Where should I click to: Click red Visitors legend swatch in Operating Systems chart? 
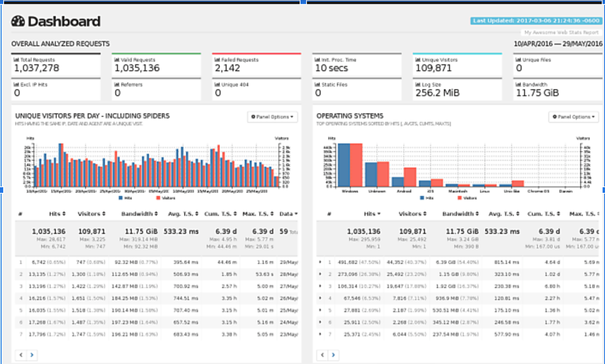(460, 198)
